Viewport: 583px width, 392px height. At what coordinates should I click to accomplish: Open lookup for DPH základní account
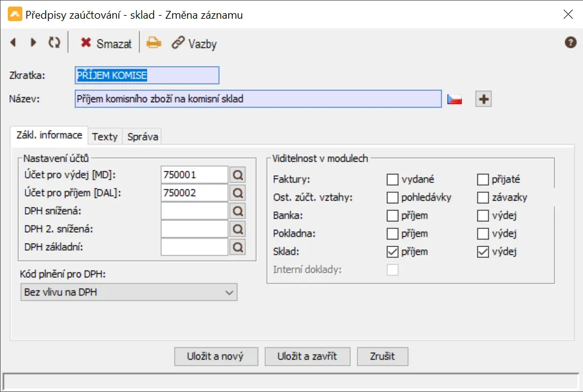pos(238,247)
